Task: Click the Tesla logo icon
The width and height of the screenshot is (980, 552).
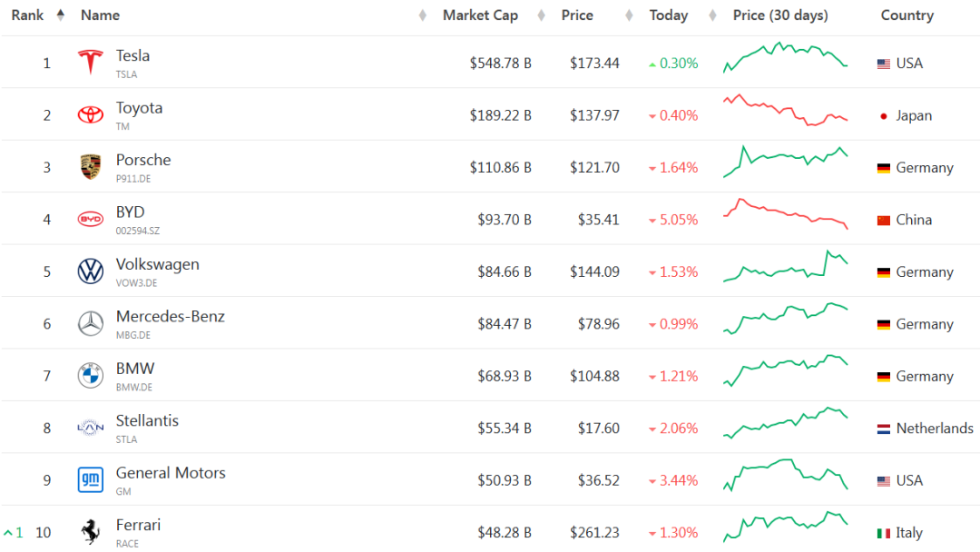Action: [90, 63]
